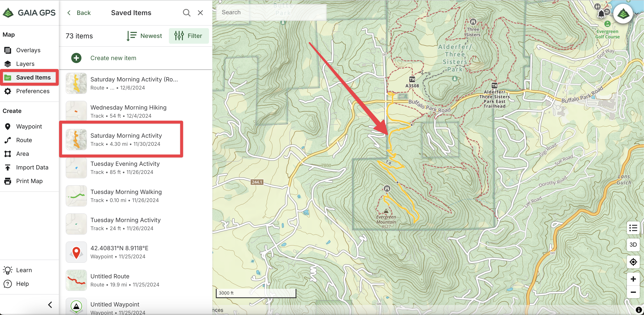Click Tuesday Morning Walking thumbnail

[x=76, y=196]
